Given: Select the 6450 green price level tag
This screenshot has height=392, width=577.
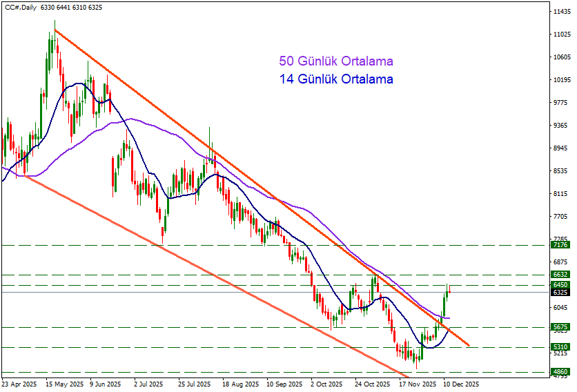Looking at the screenshot, I should [x=560, y=284].
